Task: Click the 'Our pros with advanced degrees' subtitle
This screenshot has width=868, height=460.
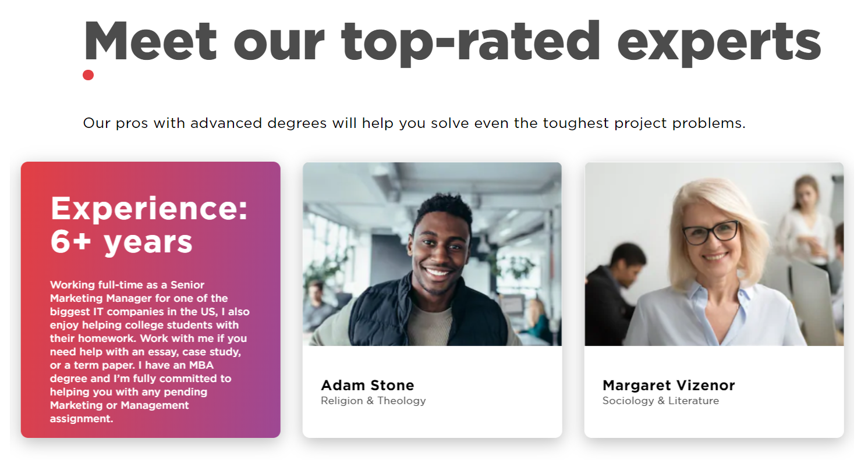Action: click(x=414, y=123)
